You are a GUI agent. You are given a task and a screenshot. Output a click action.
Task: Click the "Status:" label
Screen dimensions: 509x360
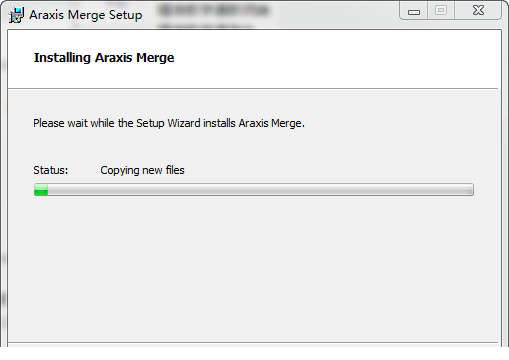pyautogui.click(x=51, y=170)
